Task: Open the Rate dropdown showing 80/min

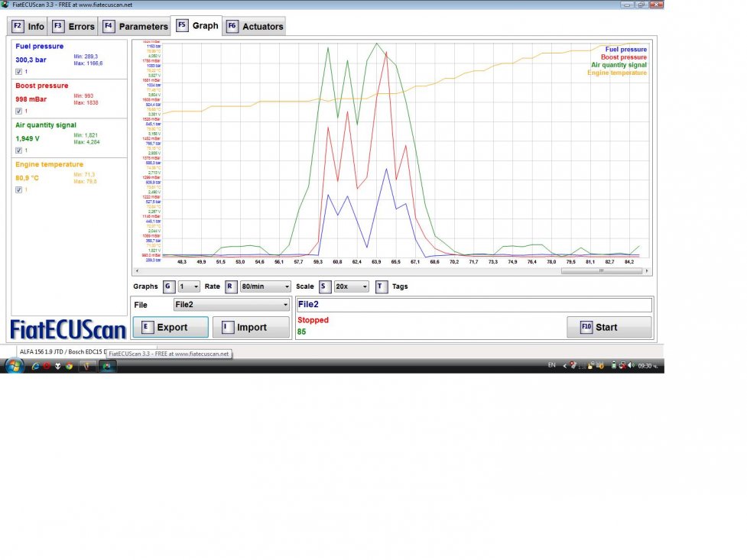Action: (x=265, y=286)
